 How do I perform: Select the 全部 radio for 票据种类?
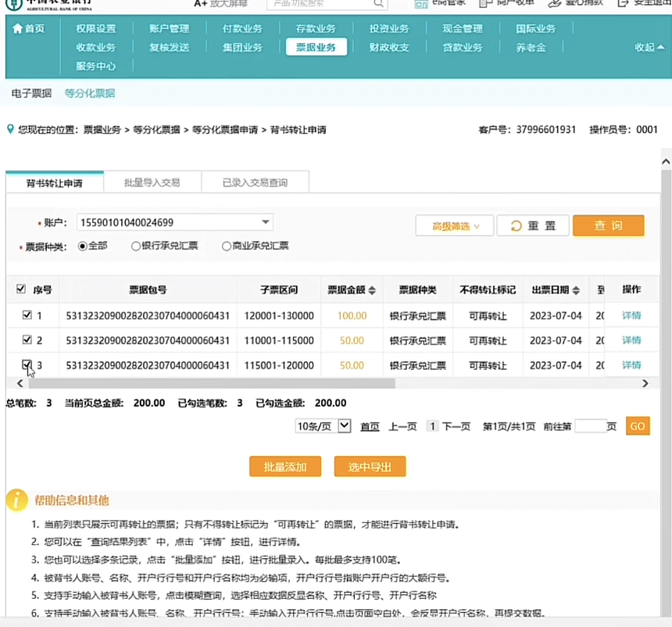coord(83,246)
